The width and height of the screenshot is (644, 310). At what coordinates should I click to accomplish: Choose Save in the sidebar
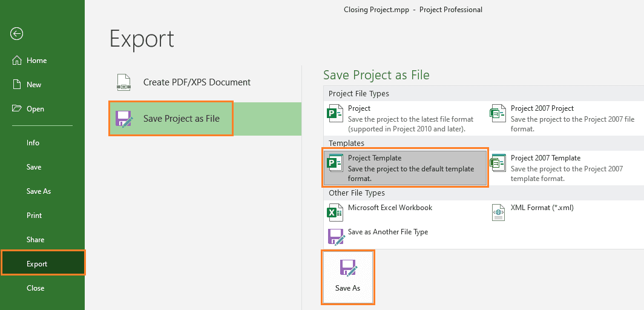pyautogui.click(x=42, y=167)
